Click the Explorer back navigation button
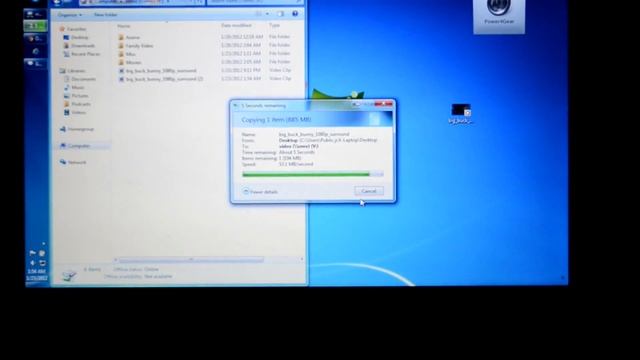Viewport: 640px width, 360px height. point(57,2)
